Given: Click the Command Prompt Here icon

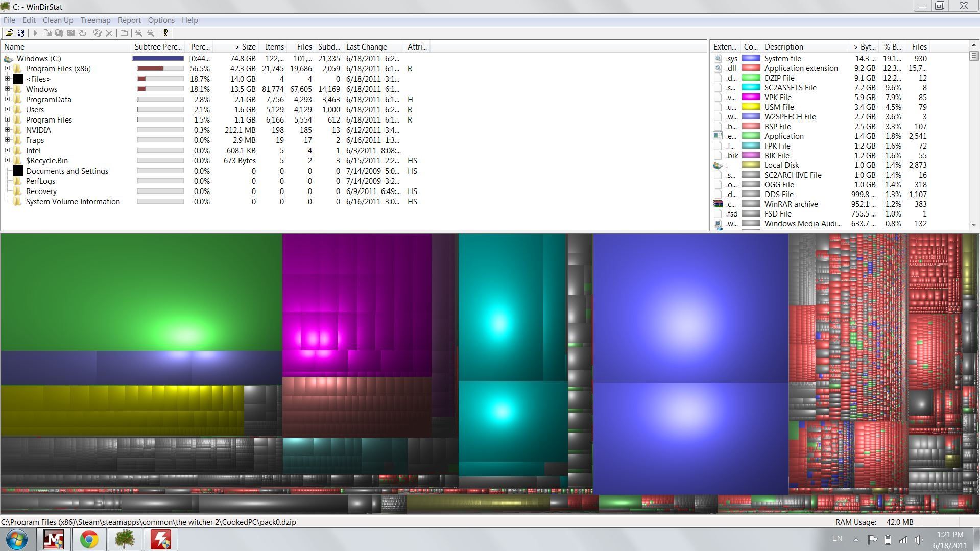Looking at the screenshot, I should pyautogui.click(x=71, y=33).
